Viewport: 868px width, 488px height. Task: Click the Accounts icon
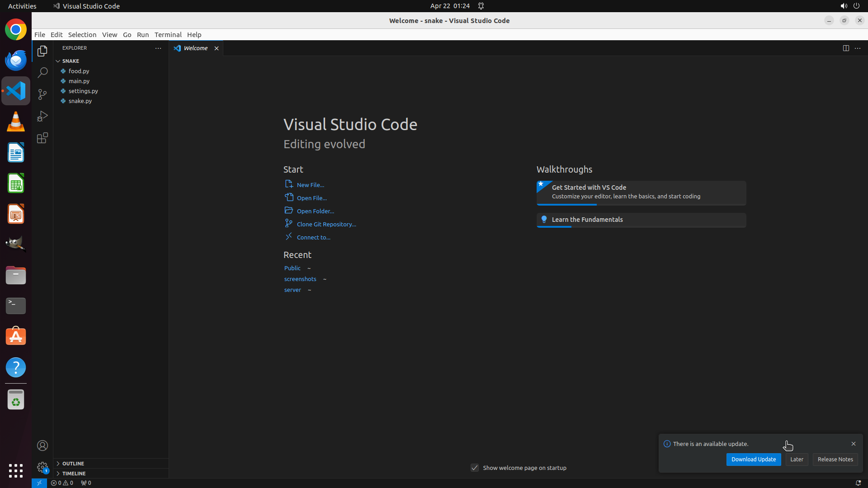coord(42,446)
